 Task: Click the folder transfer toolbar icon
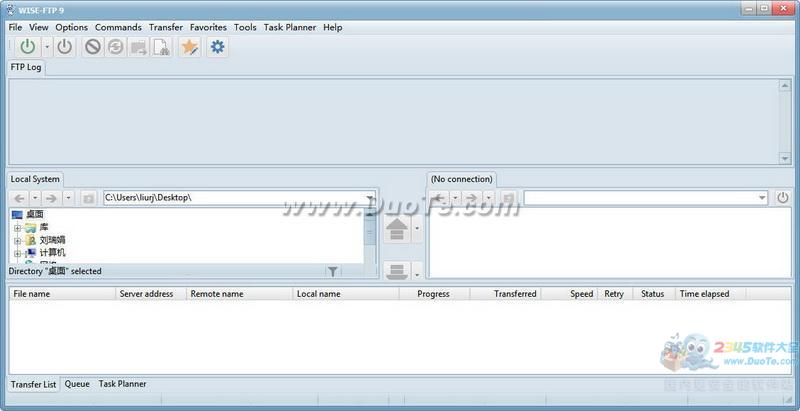coord(138,47)
